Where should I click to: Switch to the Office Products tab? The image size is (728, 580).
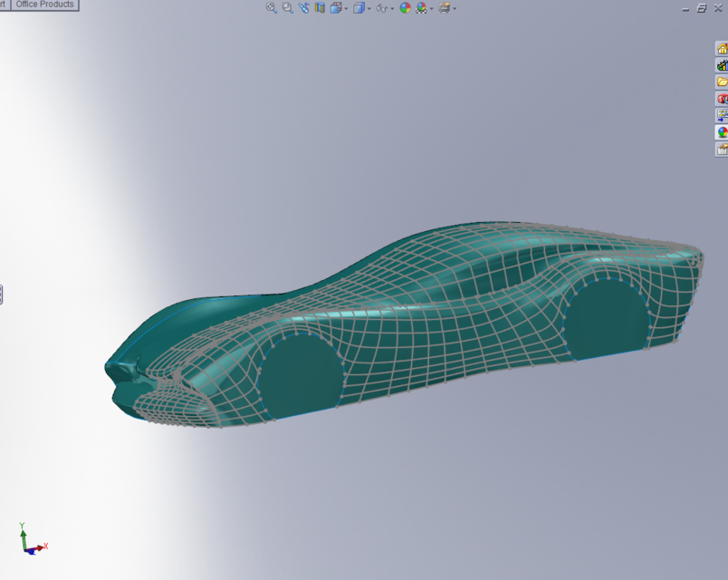(x=43, y=5)
